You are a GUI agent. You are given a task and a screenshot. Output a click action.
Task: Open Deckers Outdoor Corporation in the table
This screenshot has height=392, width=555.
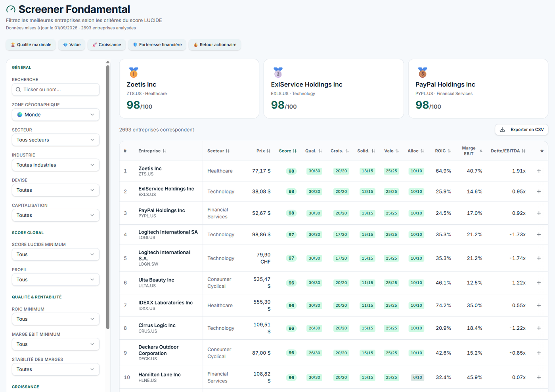click(158, 350)
